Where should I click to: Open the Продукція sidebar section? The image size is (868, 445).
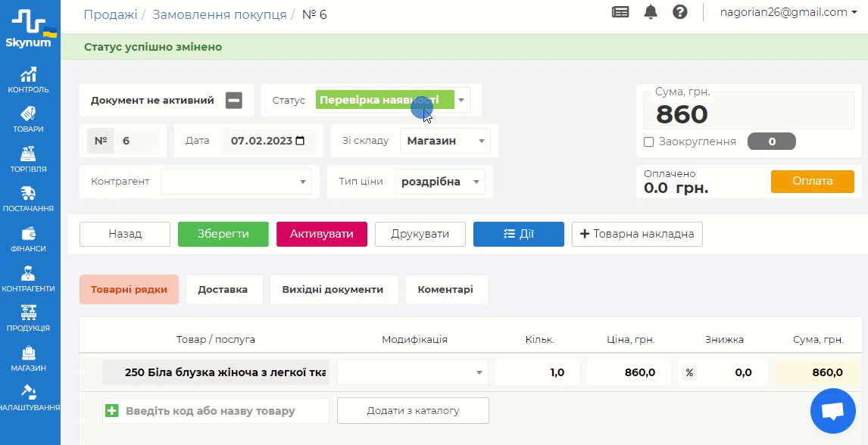28,319
